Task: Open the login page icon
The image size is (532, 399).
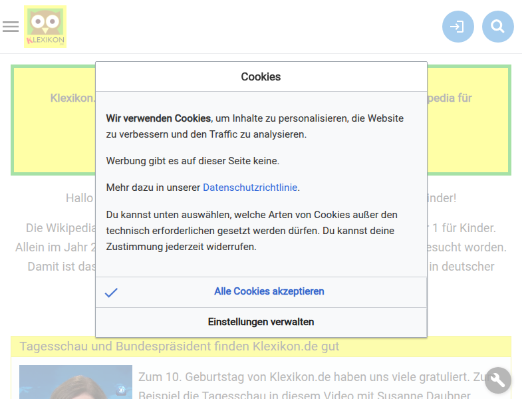Action: (x=458, y=27)
